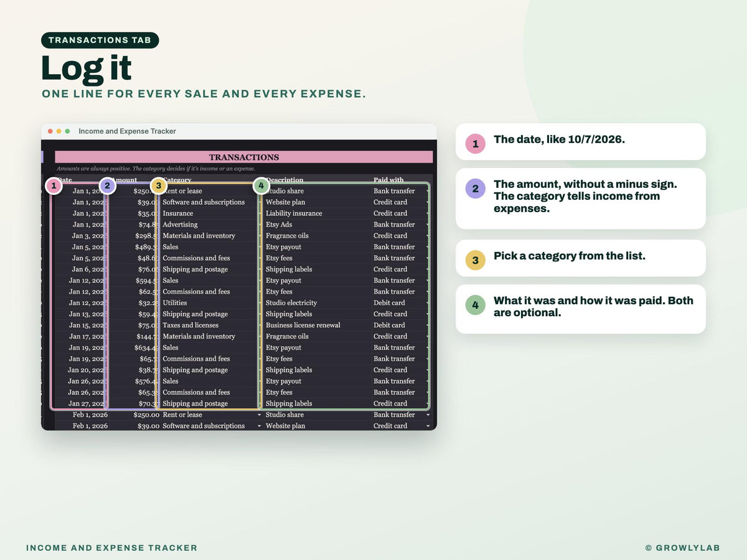Open Paid with dropdown in Feb 1 Studio share row
This screenshot has width=747, height=560.
tap(428, 415)
